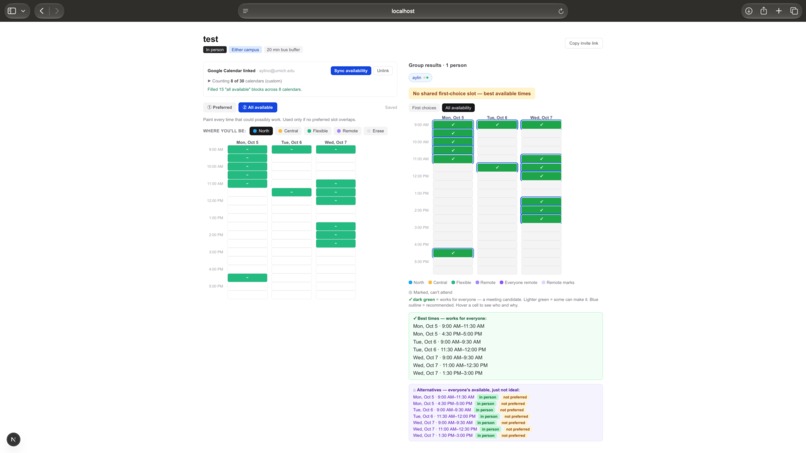Click the No shared first-choice slot banner
This screenshot has width=806, height=453.
tap(471, 94)
